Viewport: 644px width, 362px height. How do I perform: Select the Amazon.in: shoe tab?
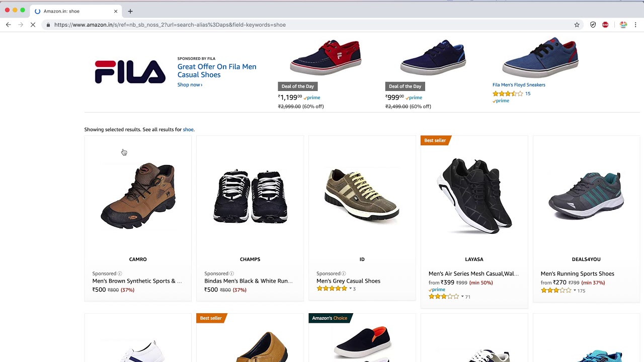(x=70, y=11)
